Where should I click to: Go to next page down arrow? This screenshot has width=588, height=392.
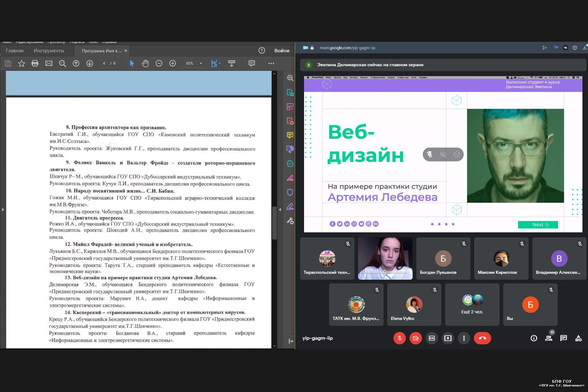point(90,63)
